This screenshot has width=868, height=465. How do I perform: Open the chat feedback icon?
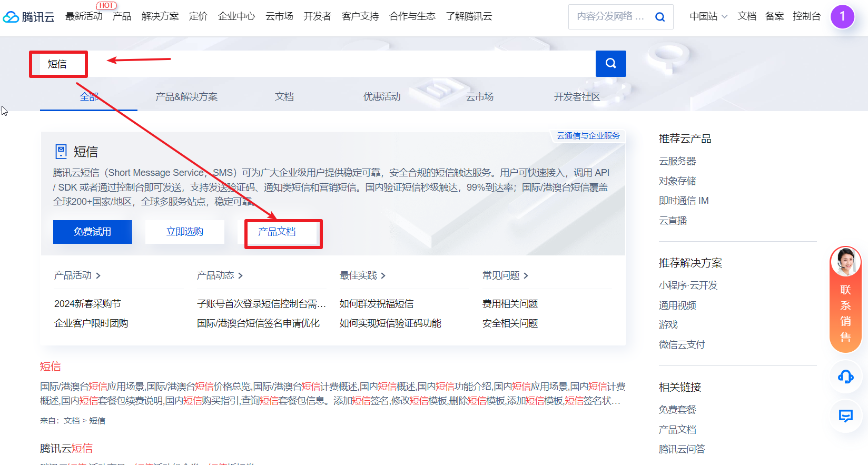pyautogui.click(x=845, y=416)
